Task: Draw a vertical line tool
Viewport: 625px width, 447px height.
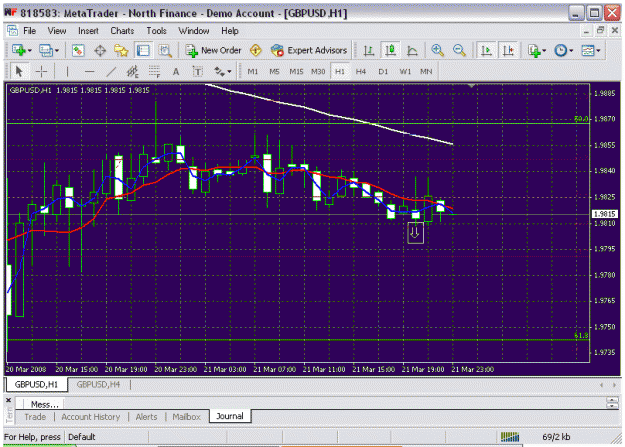Action: (67, 72)
